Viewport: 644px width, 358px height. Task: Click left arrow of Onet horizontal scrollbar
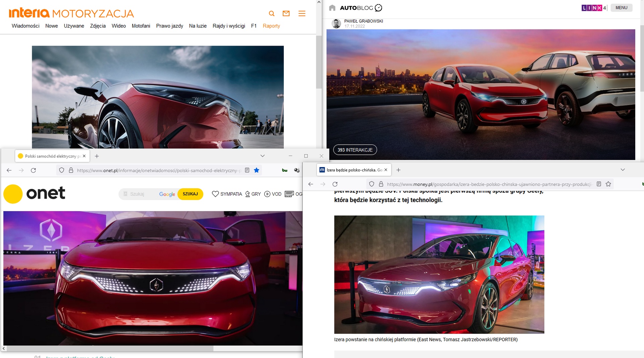4,349
